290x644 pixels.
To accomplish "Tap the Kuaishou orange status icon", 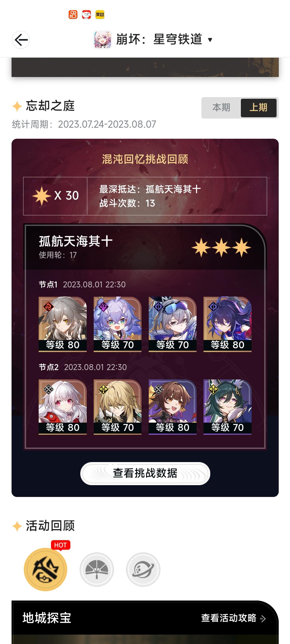I will [x=73, y=14].
